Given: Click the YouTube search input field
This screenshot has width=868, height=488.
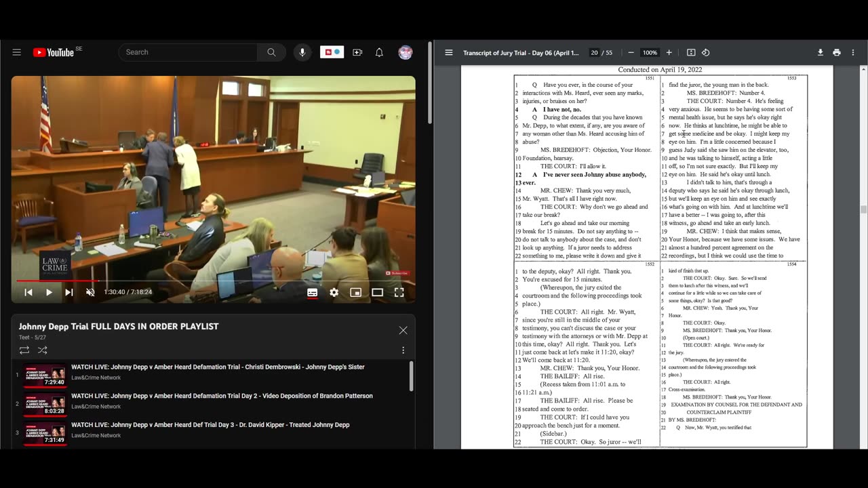Looking at the screenshot, I should click(x=188, y=52).
